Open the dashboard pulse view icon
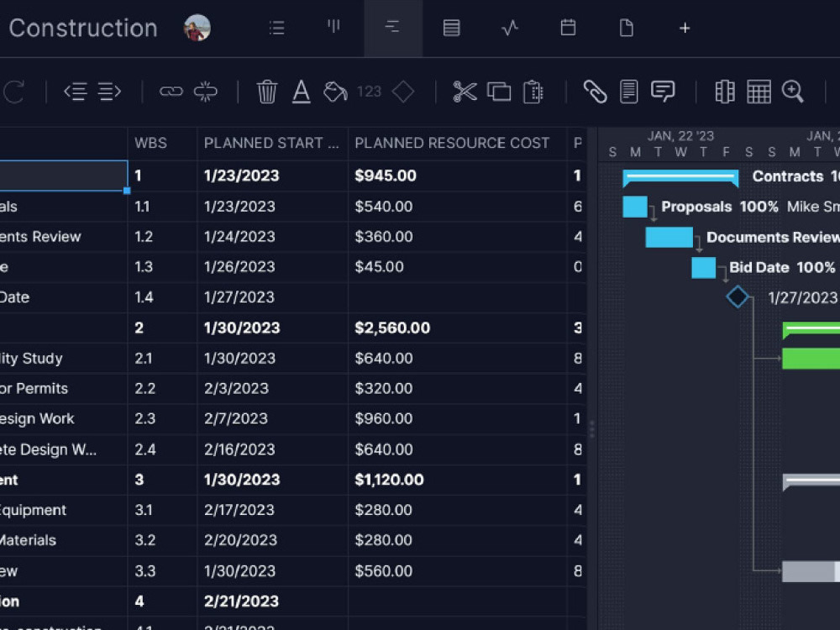Screen dimensions: 840x630 point(510,28)
